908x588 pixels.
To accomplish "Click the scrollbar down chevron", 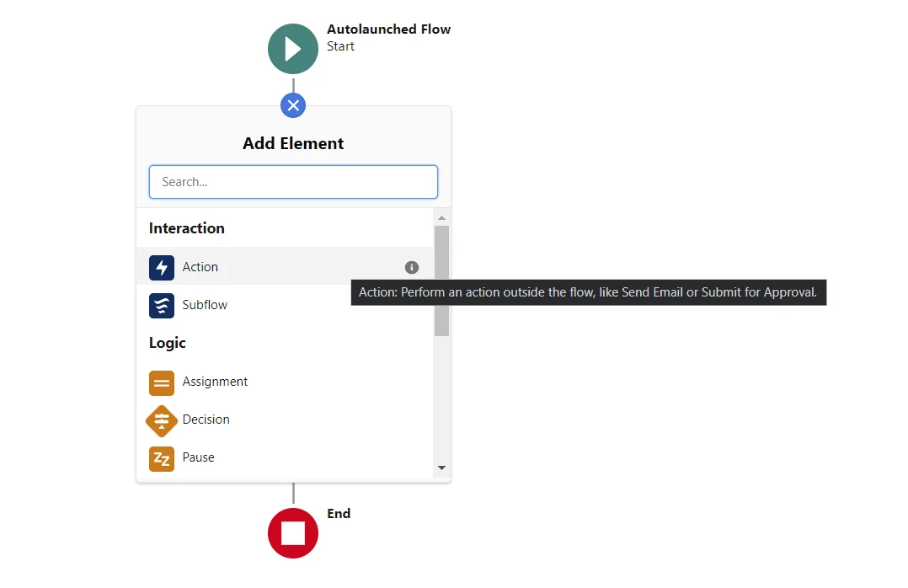I will pyautogui.click(x=441, y=467).
